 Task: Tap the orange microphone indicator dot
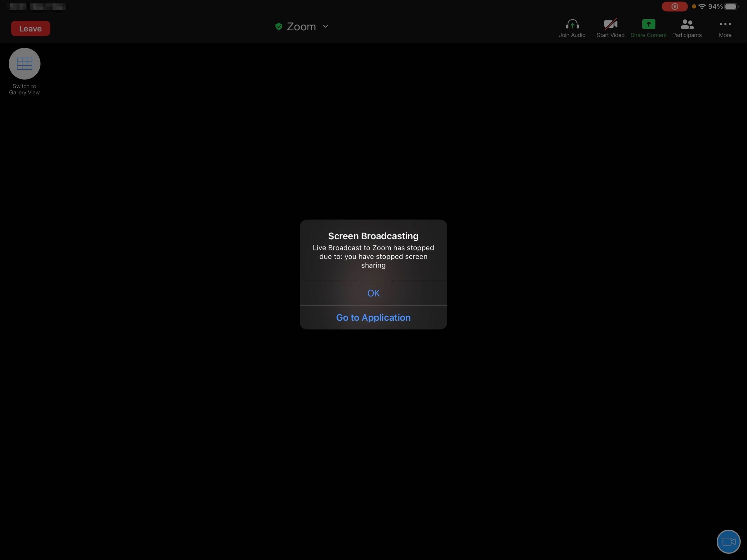(694, 6)
